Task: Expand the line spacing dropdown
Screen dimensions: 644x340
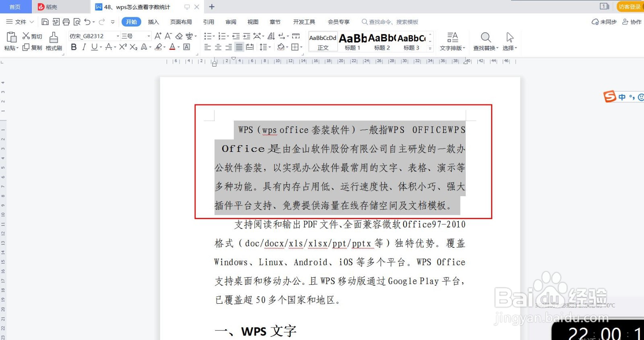Action: (x=270, y=48)
